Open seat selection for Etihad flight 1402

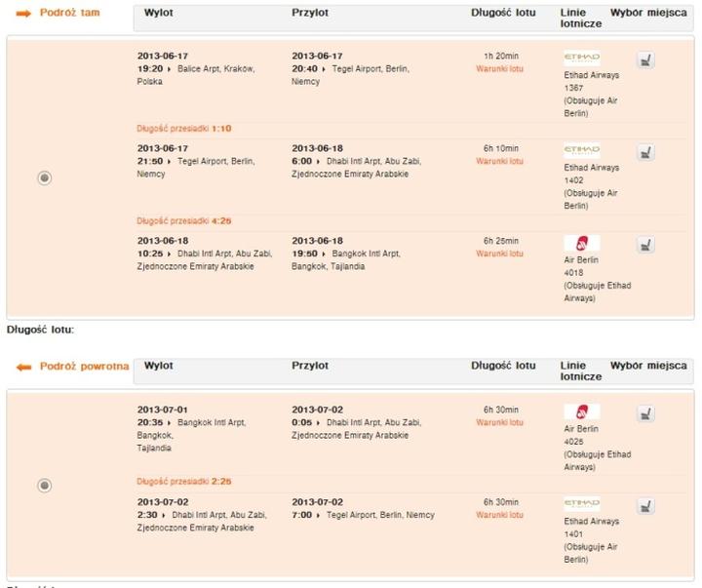[644, 153]
